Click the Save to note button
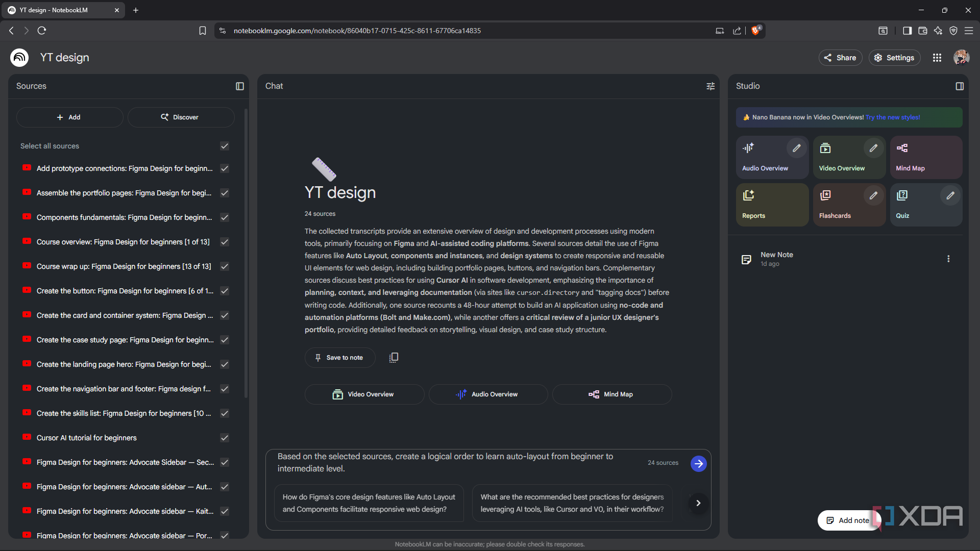The width and height of the screenshot is (980, 551). (340, 358)
